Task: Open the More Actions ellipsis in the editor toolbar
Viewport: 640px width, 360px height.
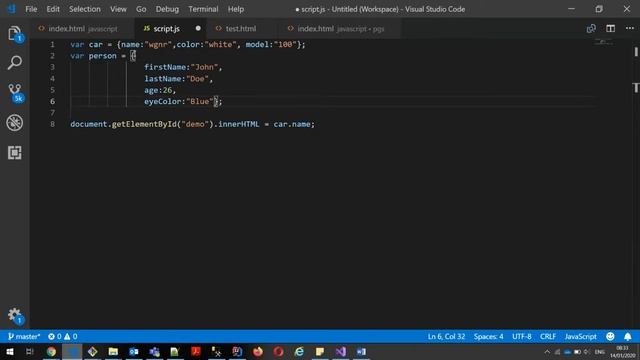Action: 630,29
